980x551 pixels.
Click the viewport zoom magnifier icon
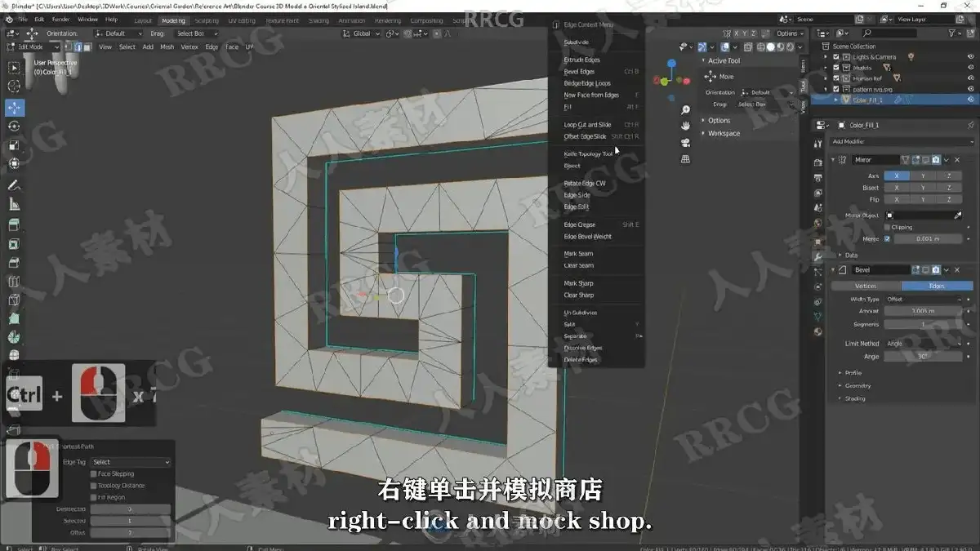click(x=686, y=109)
